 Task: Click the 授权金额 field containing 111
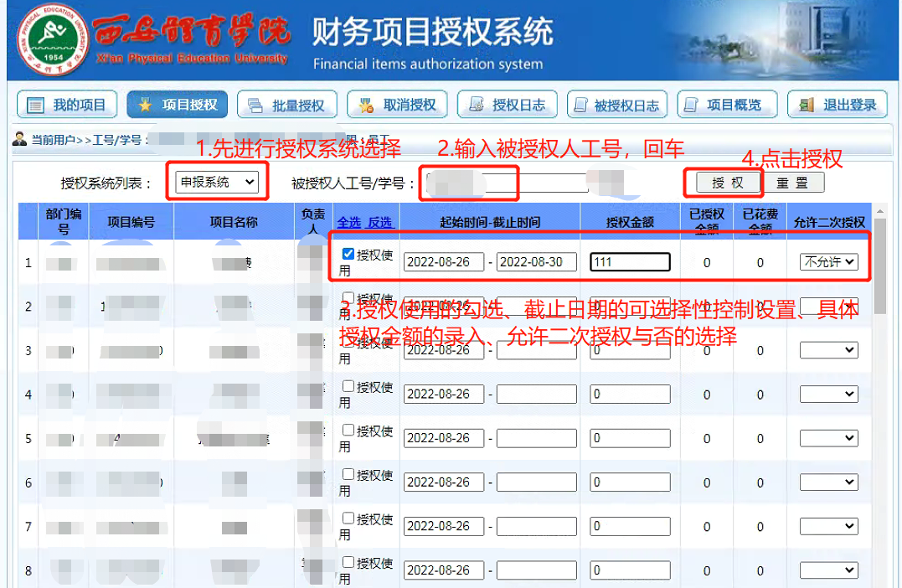tap(630, 262)
